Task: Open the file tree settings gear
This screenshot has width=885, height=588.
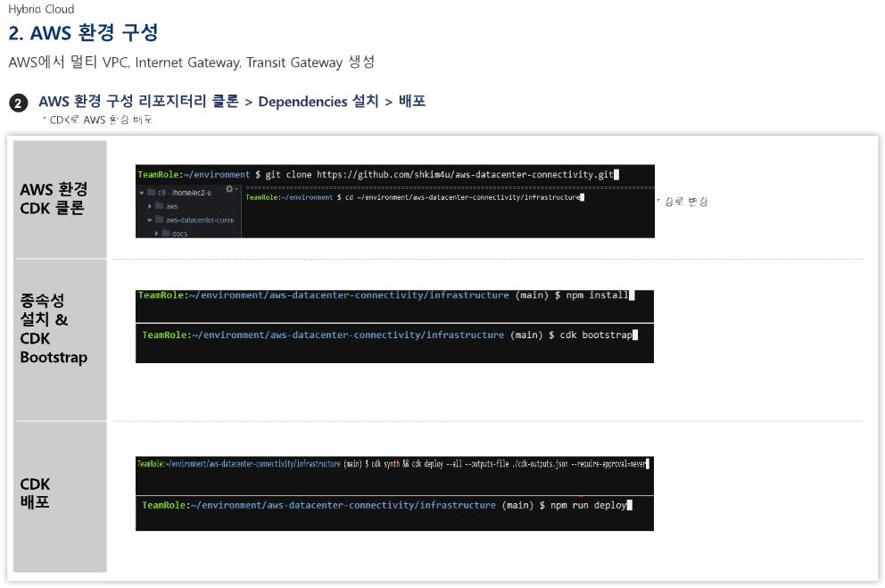Action: coord(229,189)
